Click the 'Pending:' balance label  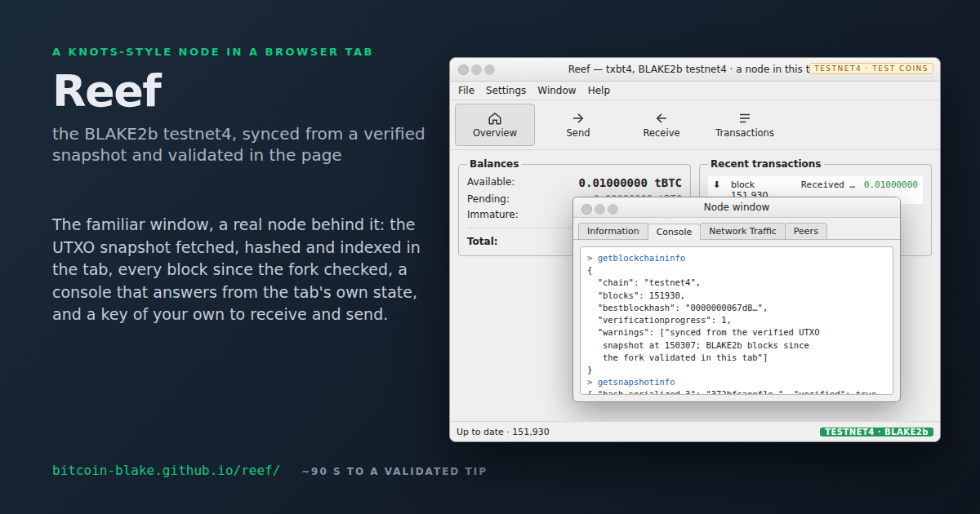(488, 198)
